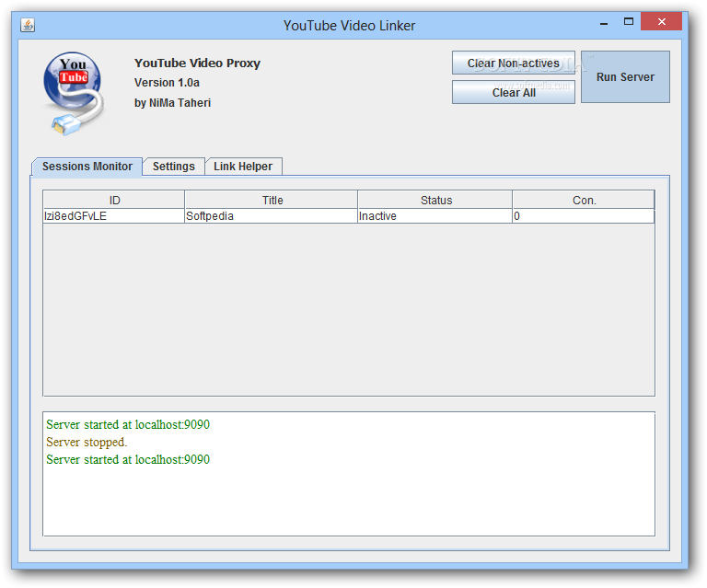Image resolution: width=707 pixels, height=588 pixels.
Task: Click the Clear Non-actives button
Action: pos(513,63)
